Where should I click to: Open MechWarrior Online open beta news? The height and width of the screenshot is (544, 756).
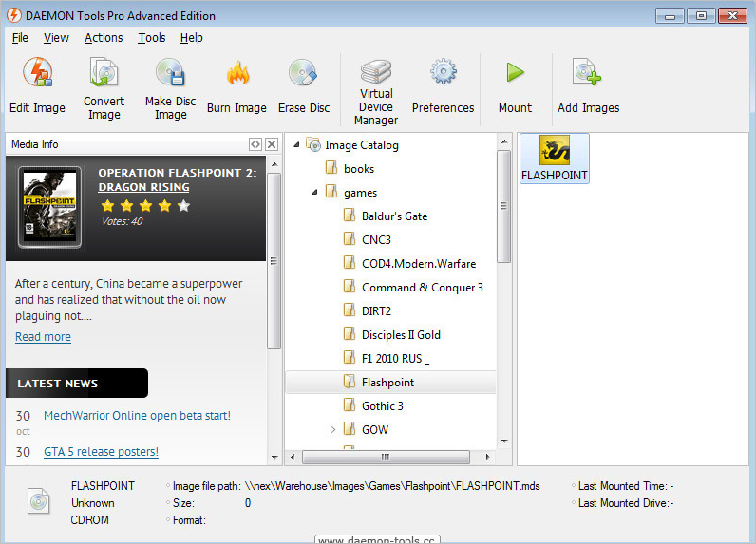138,415
